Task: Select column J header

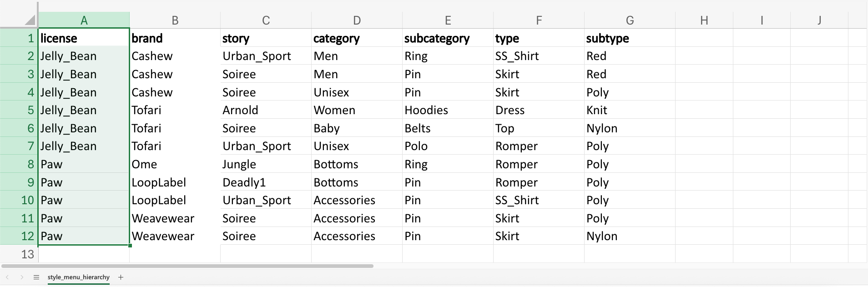Action: [x=819, y=20]
